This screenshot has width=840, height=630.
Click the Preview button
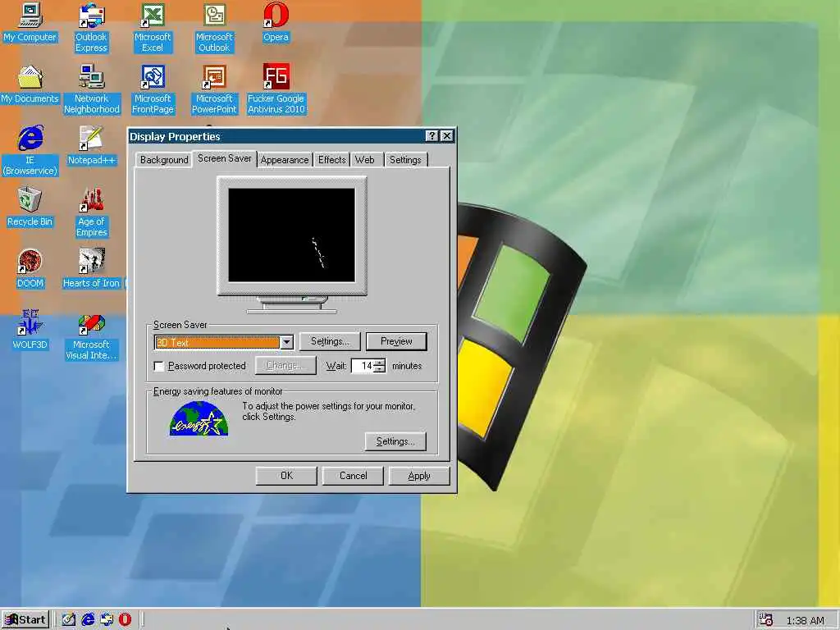(x=396, y=342)
